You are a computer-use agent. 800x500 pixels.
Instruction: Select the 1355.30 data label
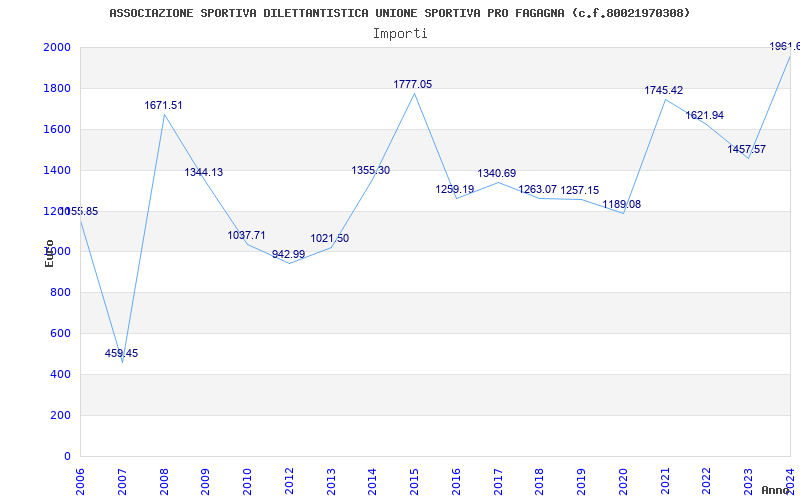[371, 170]
